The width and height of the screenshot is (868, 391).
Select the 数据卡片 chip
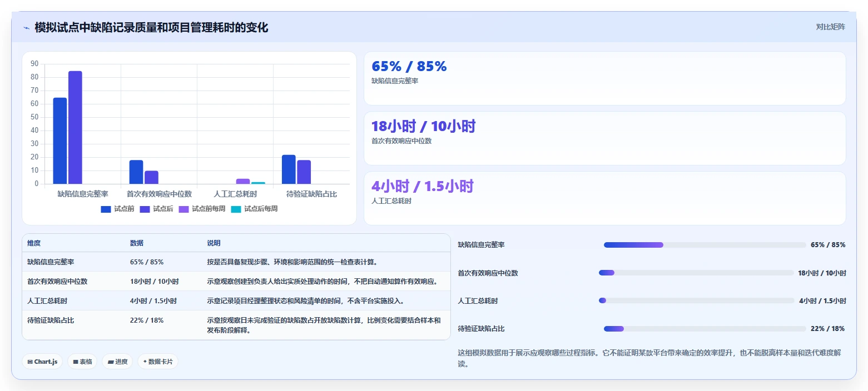(x=158, y=362)
